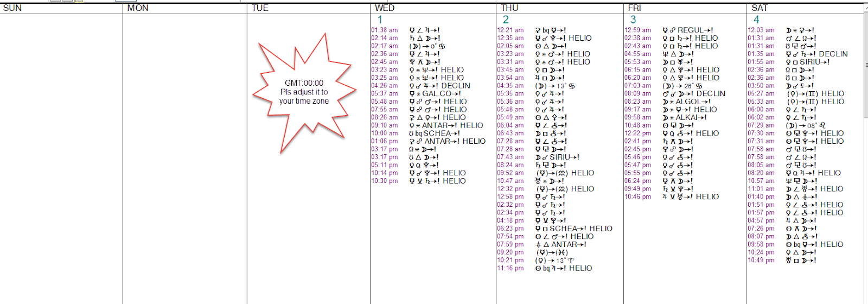The image size is (868, 304).
Task: Select Thursday's 12:21 am event
Action: 532,30
